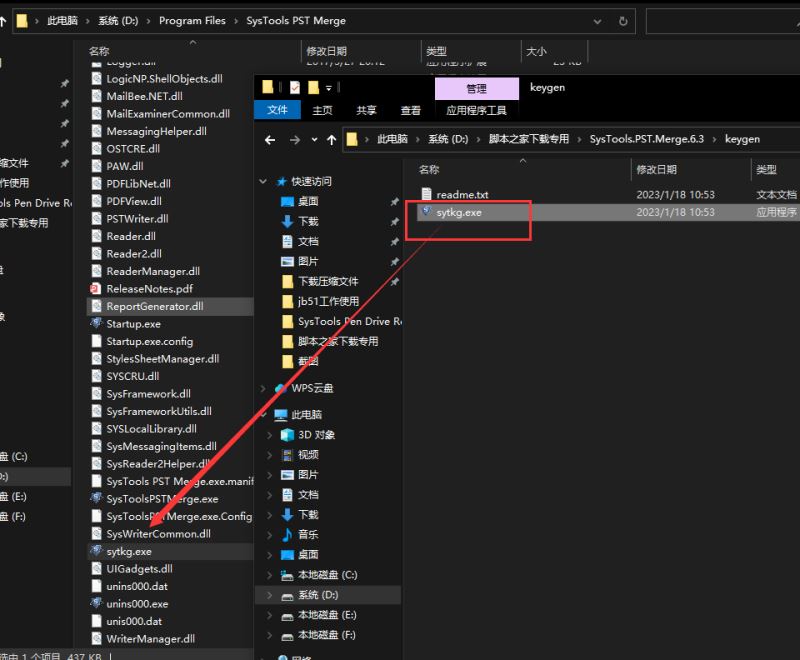The width and height of the screenshot is (800, 660).
Task: Open the 共享 ribbon tab
Action: [366, 110]
